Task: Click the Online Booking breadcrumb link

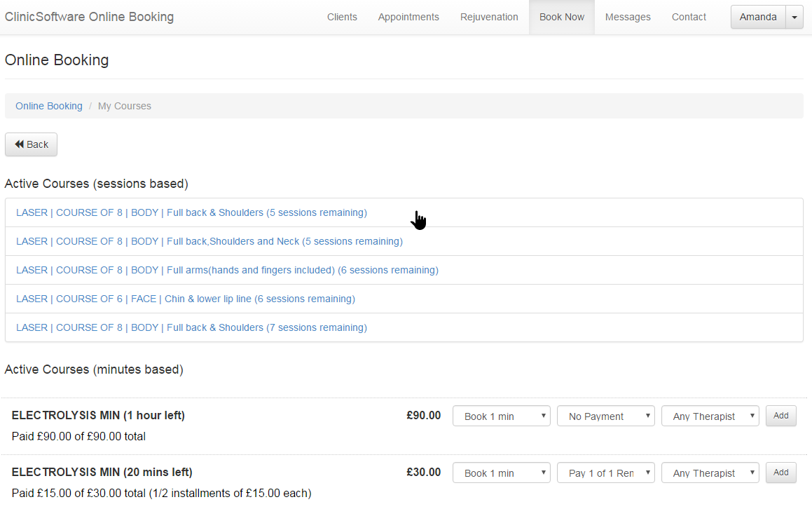Action: coord(49,106)
